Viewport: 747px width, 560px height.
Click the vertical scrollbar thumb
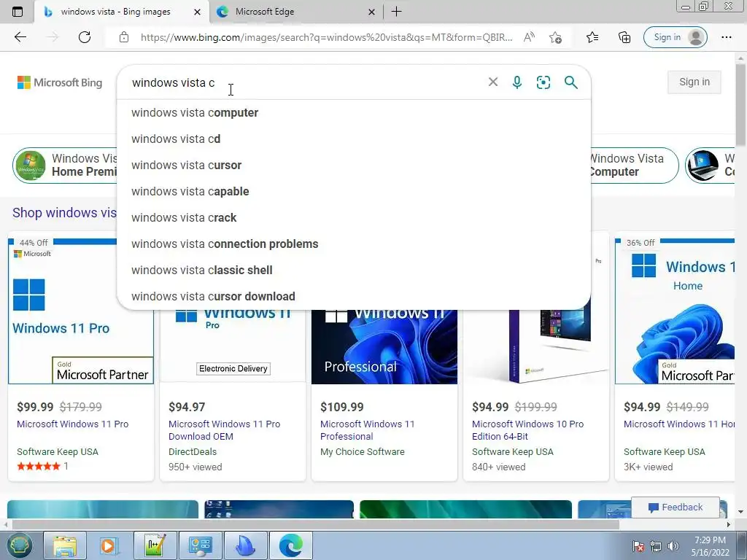(740, 104)
